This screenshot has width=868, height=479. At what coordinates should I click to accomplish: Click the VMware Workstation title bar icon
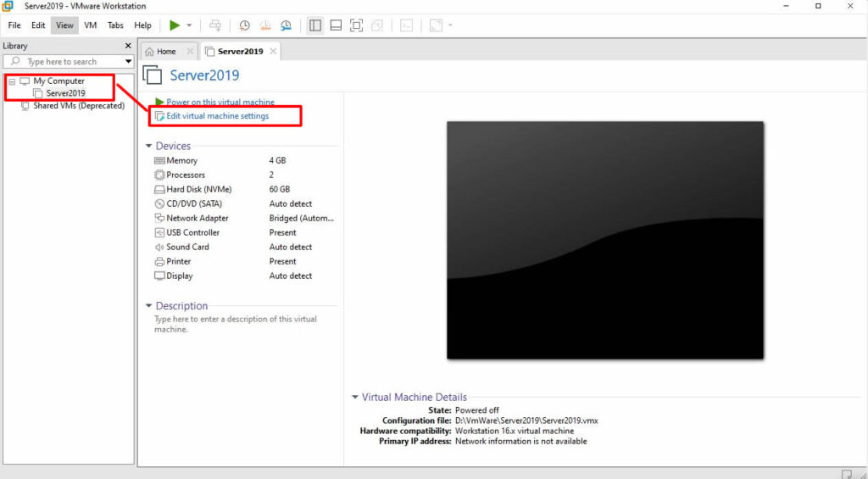[x=8, y=6]
